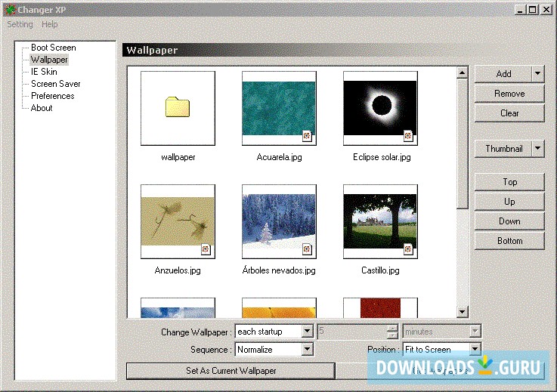This screenshot has height=392, width=557.
Task: Click the interval spinner up arrow
Action: pos(392,328)
